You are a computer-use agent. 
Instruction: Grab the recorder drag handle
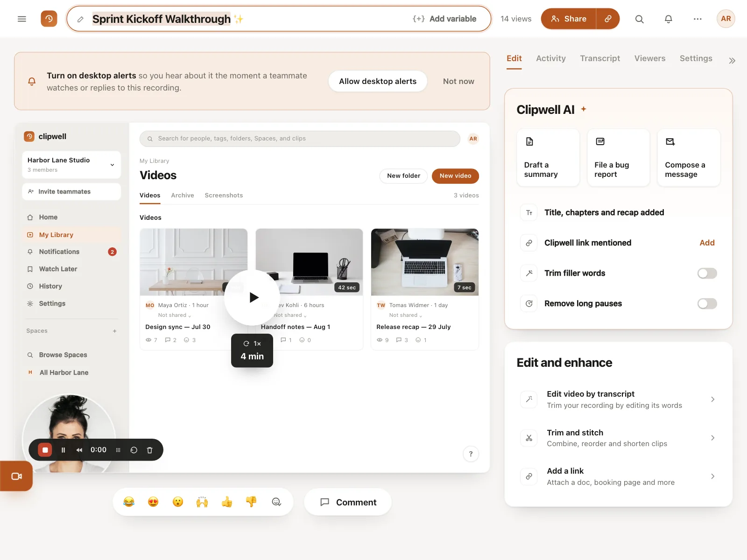tap(118, 450)
